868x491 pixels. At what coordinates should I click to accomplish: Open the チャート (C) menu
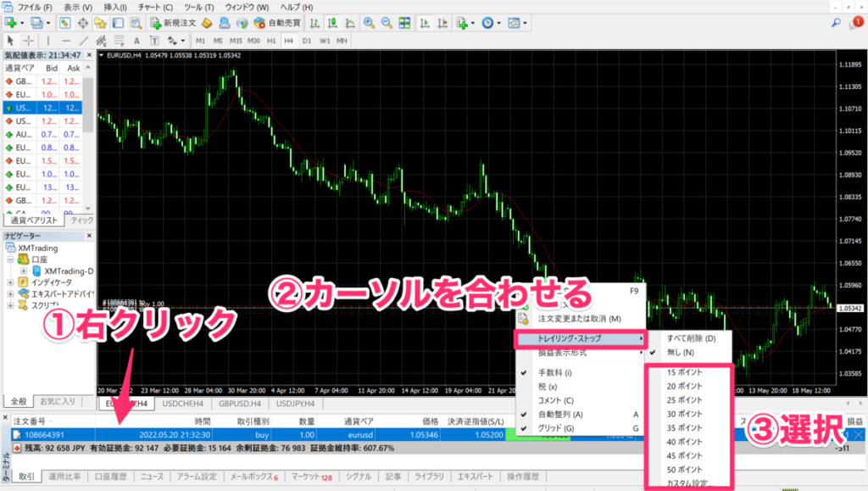156,7
